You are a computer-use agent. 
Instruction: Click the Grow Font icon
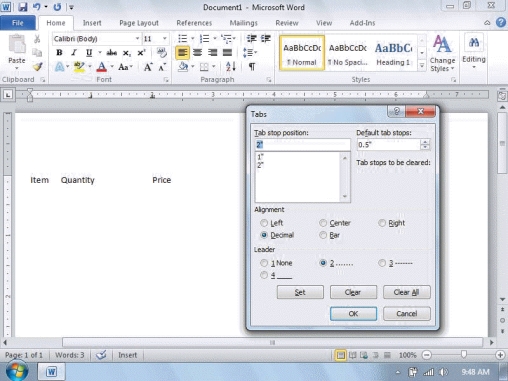(x=148, y=67)
